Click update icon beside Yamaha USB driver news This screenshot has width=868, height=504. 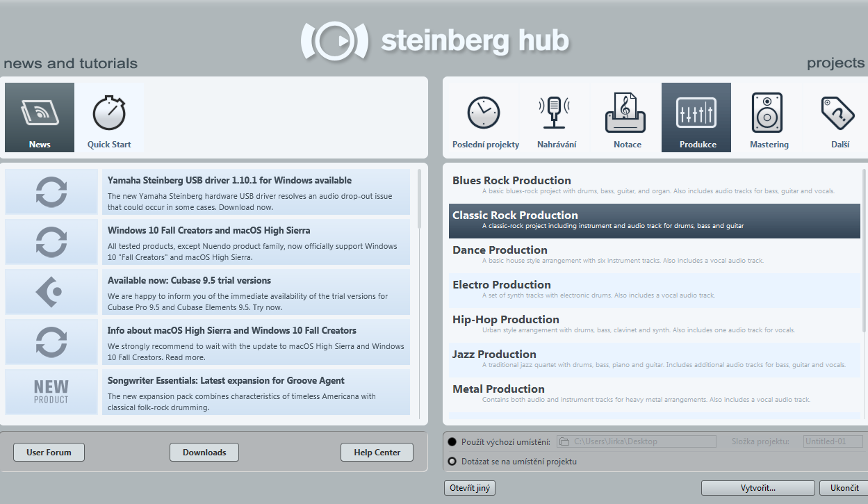[x=51, y=192]
